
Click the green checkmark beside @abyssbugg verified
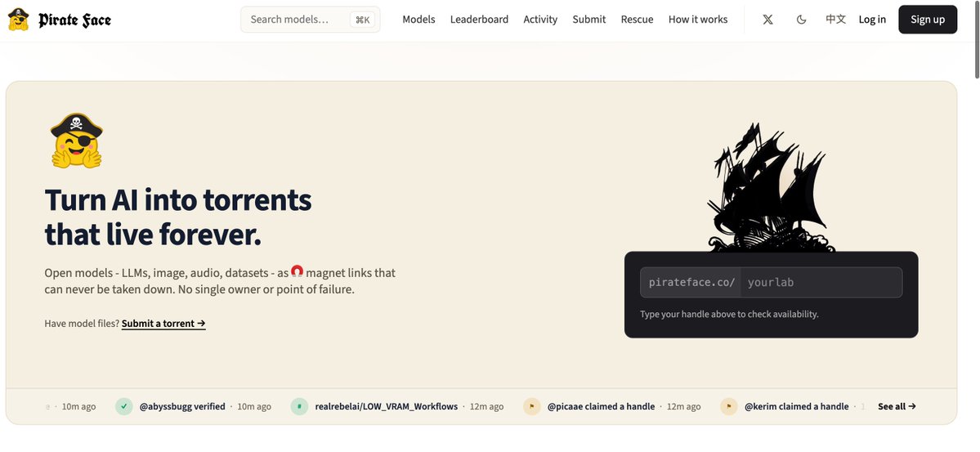124,406
